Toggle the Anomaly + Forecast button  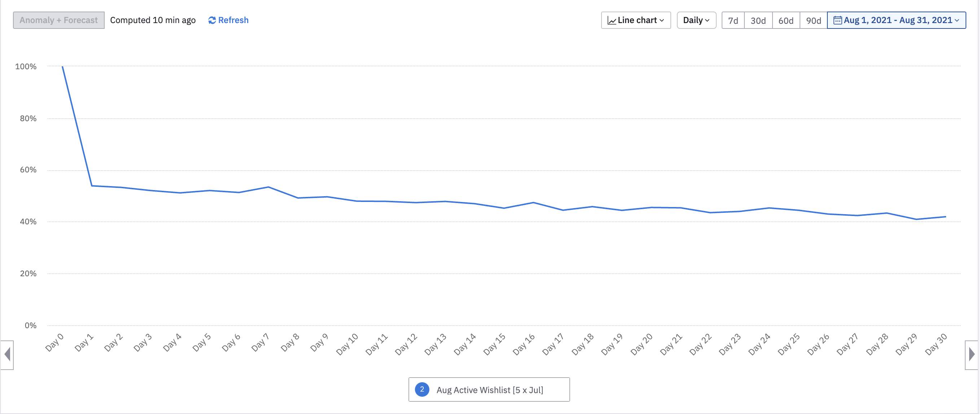tap(58, 20)
